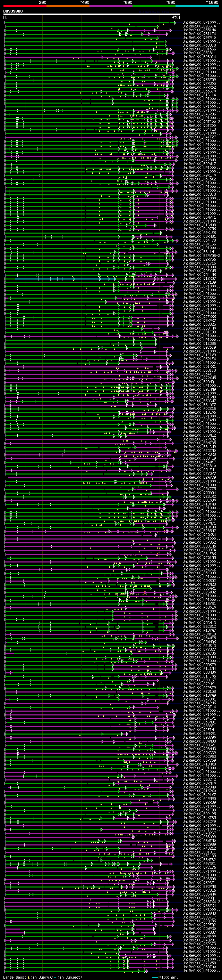Click the 'Large gaps' legend text
Image resolution: width=222 pixels, height=980 pixels.
click(15, 977)
